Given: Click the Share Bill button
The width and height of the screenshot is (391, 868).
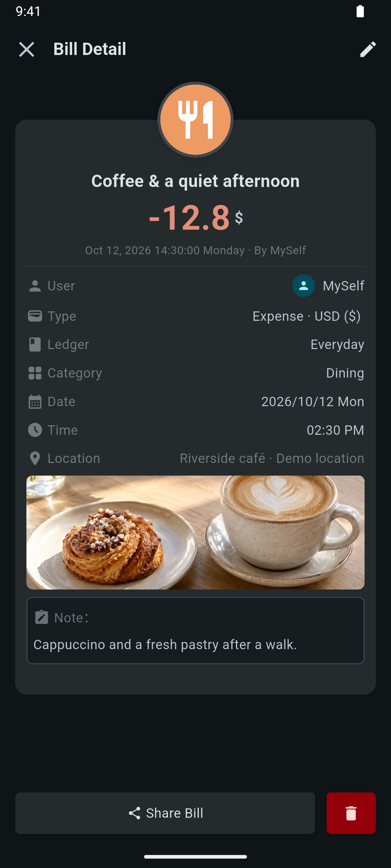Looking at the screenshot, I should click(x=165, y=813).
